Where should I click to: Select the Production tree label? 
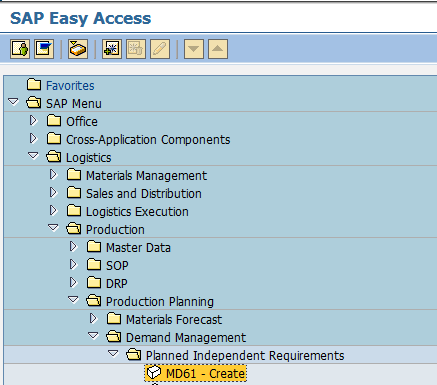coord(115,230)
